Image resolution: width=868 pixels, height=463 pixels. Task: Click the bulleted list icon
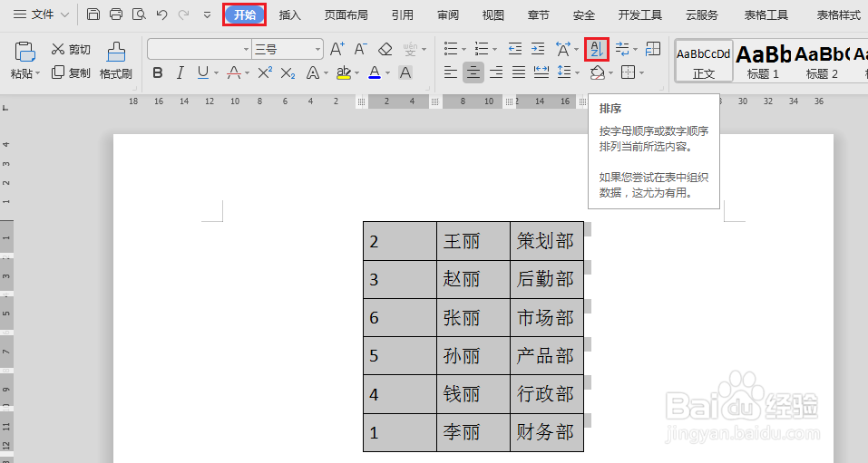(x=451, y=49)
